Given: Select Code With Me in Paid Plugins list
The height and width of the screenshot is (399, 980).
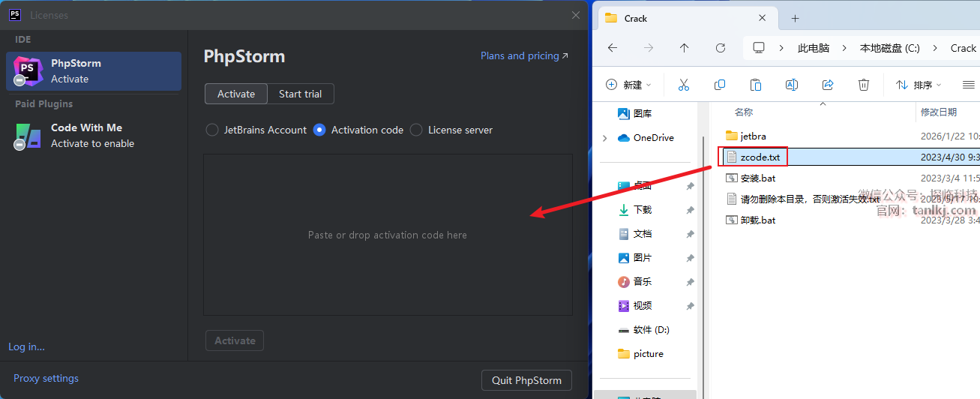Looking at the screenshot, I should (x=86, y=136).
